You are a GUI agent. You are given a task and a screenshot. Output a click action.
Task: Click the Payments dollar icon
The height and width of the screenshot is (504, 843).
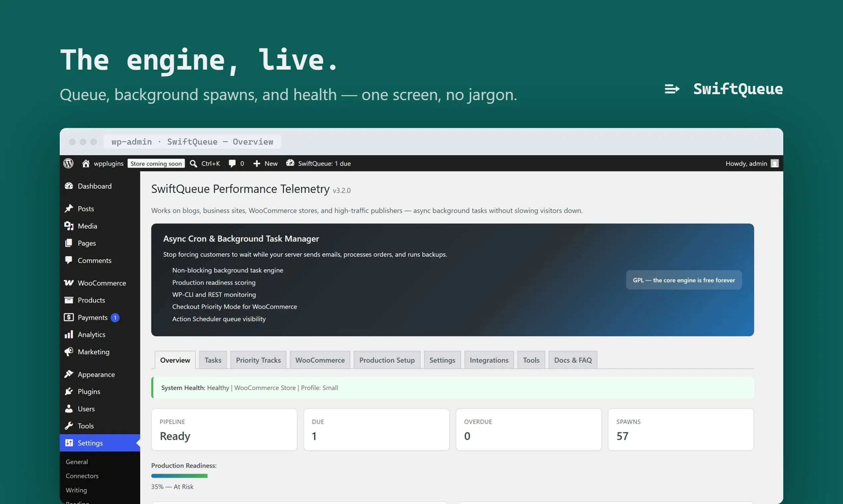tap(69, 317)
